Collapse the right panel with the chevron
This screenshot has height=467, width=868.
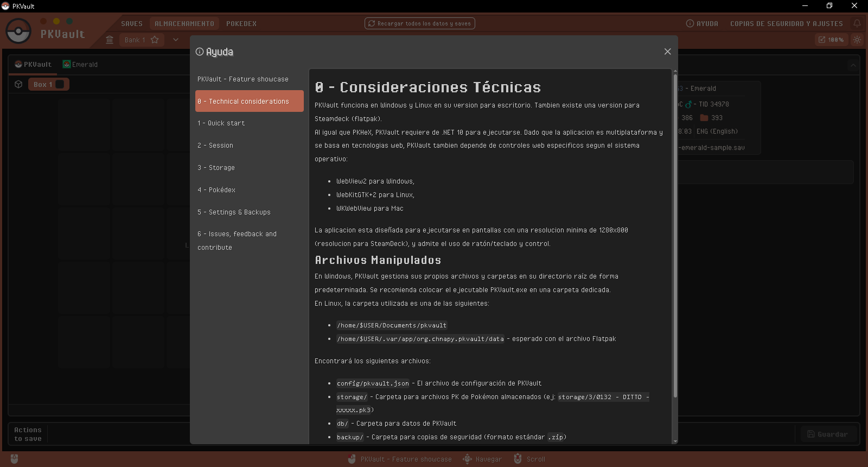pyautogui.click(x=853, y=65)
